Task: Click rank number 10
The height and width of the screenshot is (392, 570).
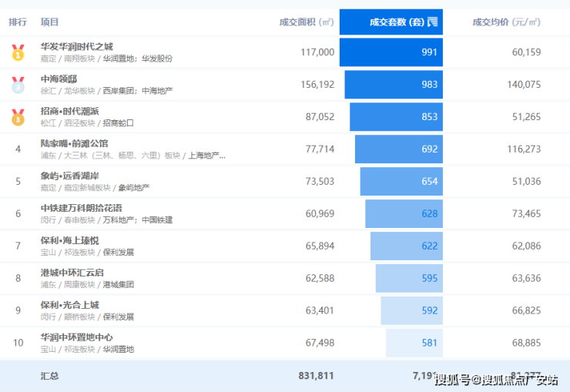Action: coord(18,343)
